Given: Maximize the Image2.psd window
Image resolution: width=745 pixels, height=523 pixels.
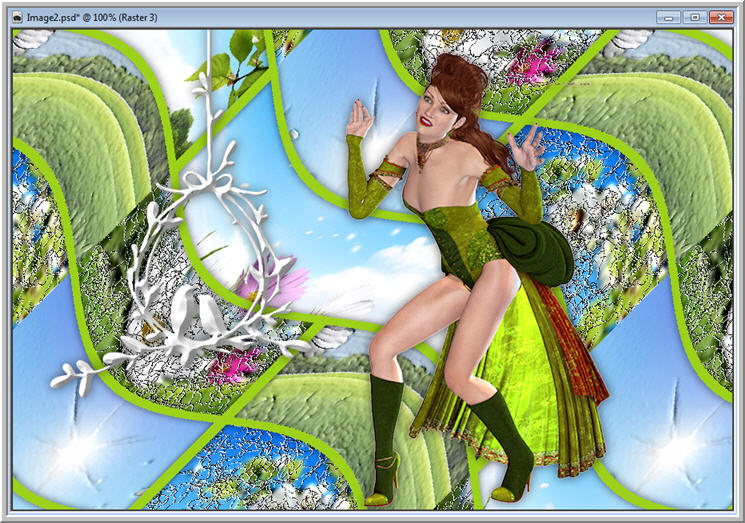Looking at the screenshot, I should coord(695,18).
